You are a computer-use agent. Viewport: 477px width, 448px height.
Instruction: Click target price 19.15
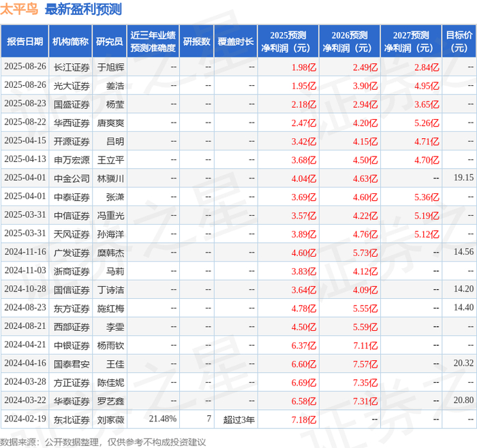463,178
